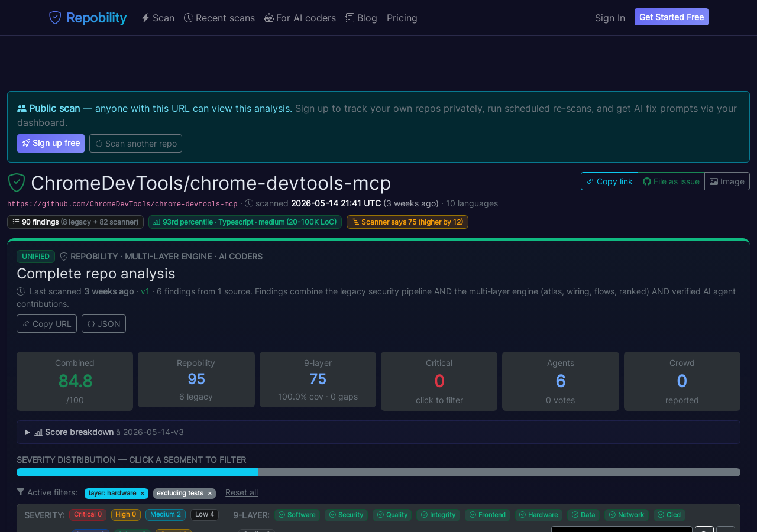Click the Combined 84.8 score card
757x532 pixels.
[75, 381]
